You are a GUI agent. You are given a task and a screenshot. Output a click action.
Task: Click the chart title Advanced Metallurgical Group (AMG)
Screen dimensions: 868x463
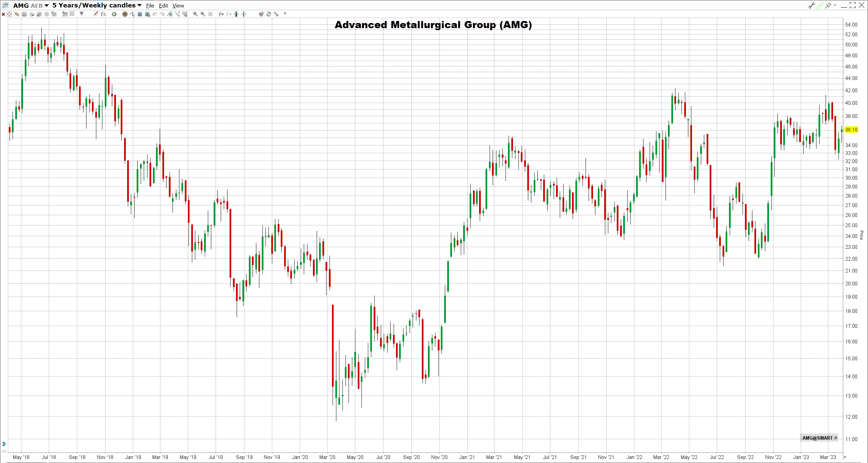[433, 25]
